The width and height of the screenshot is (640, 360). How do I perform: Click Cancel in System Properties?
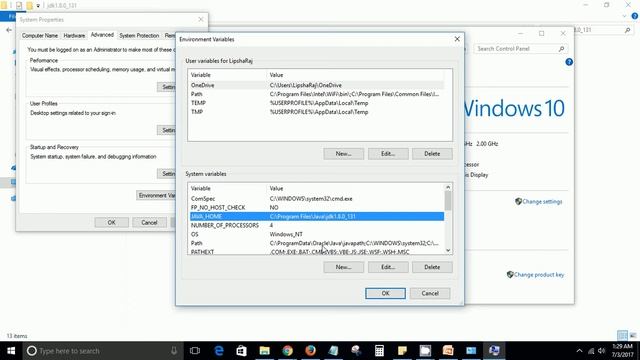tap(149, 222)
